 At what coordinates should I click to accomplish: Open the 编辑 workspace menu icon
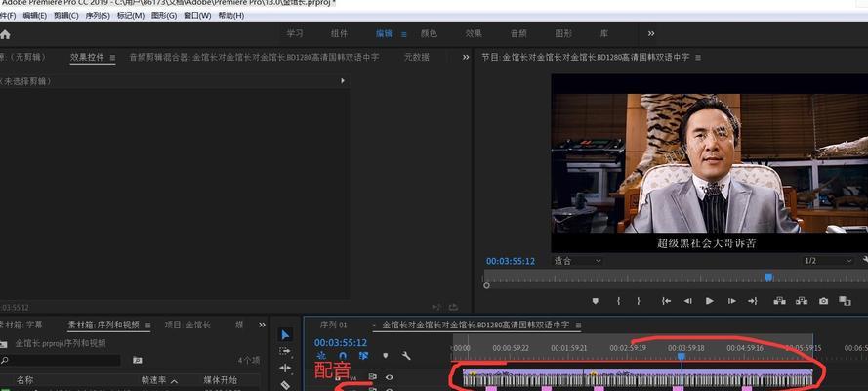(403, 34)
